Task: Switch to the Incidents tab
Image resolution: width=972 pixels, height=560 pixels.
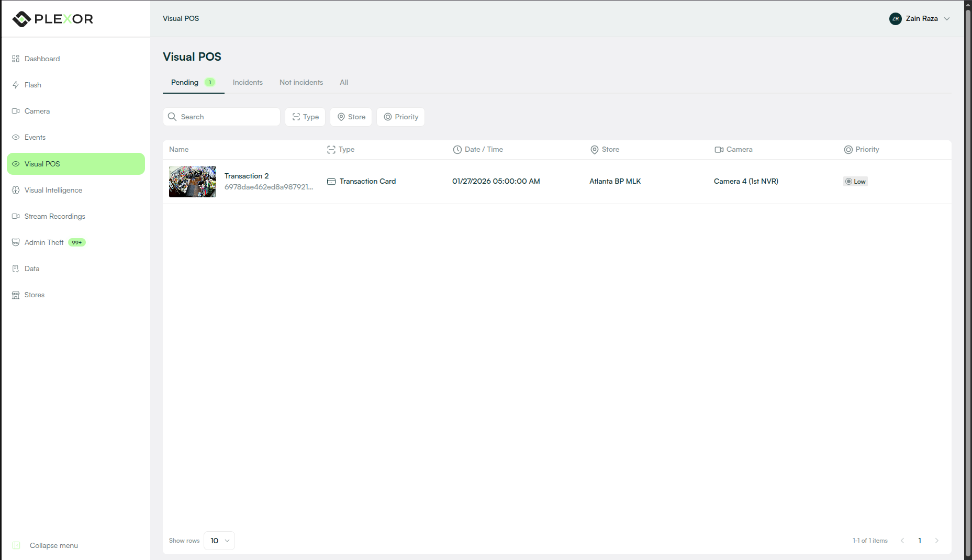Action: pos(248,82)
